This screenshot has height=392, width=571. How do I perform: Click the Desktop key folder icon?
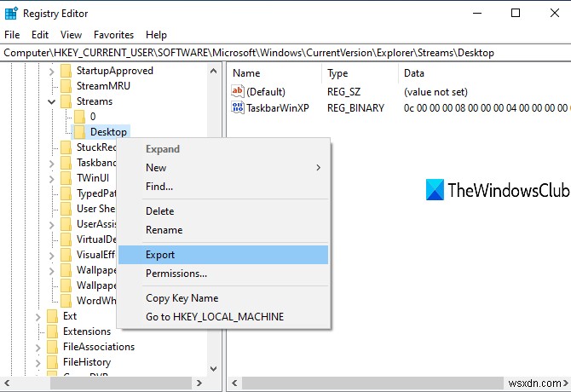pyautogui.click(x=80, y=132)
